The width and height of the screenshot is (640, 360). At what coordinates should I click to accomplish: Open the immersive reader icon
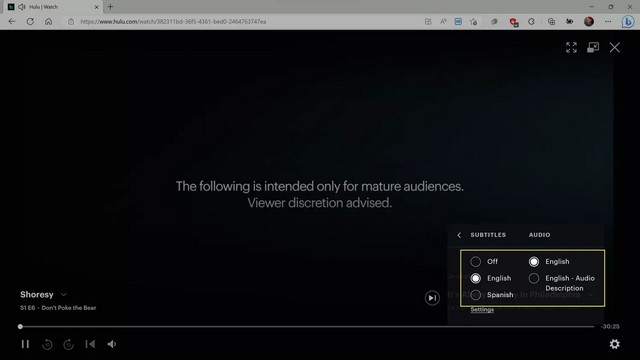click(x=458, y=22)
